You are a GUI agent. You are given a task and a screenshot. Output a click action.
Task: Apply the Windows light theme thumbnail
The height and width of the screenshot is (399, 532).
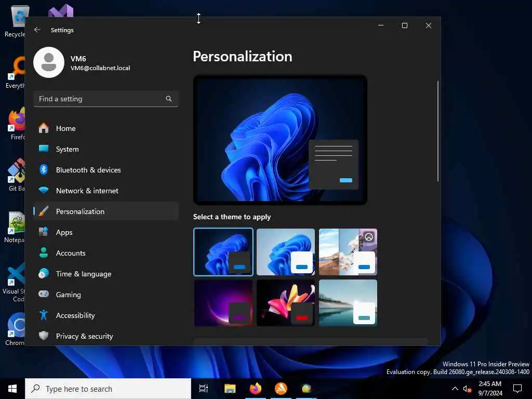286,252
